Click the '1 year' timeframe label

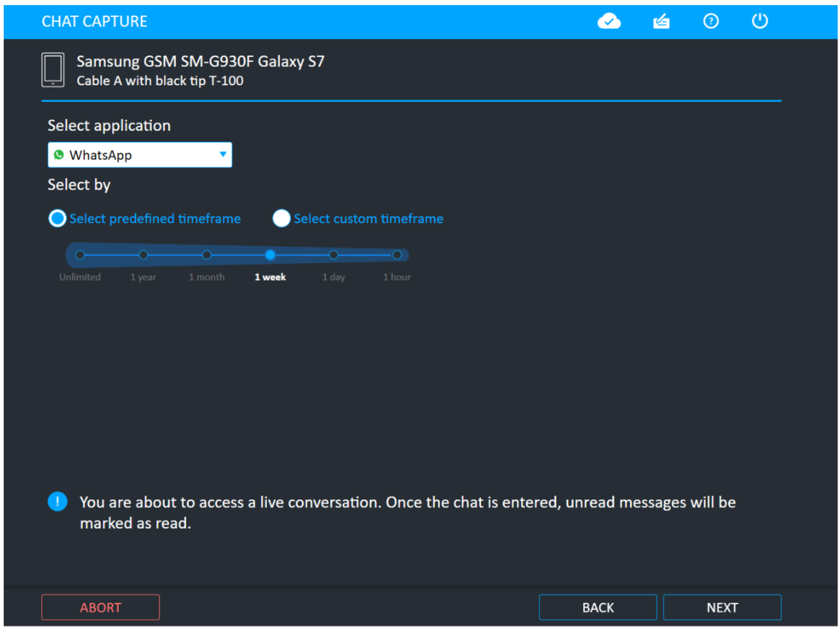(143, 277)
